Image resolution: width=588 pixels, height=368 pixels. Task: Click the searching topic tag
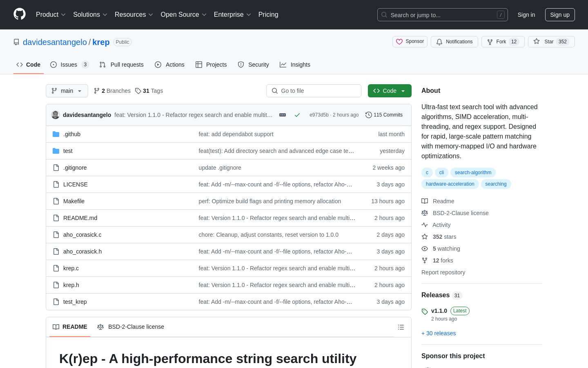(496, 184)
